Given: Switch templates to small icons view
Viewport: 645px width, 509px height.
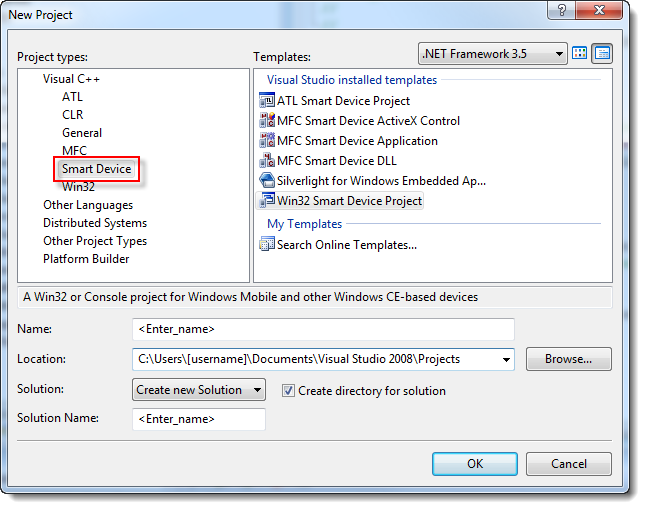Looking at the screenshot, I should (x=602, y=53).
